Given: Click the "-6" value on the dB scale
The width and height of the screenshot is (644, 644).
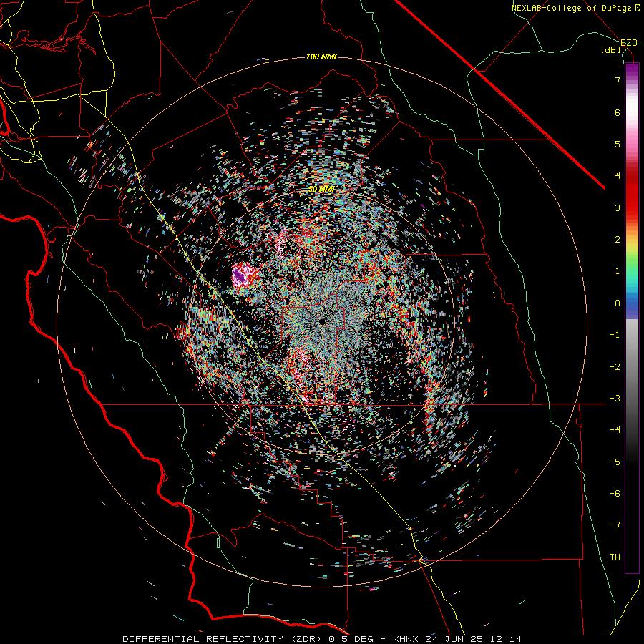Looking at the screenshot, I should [615, 494].
